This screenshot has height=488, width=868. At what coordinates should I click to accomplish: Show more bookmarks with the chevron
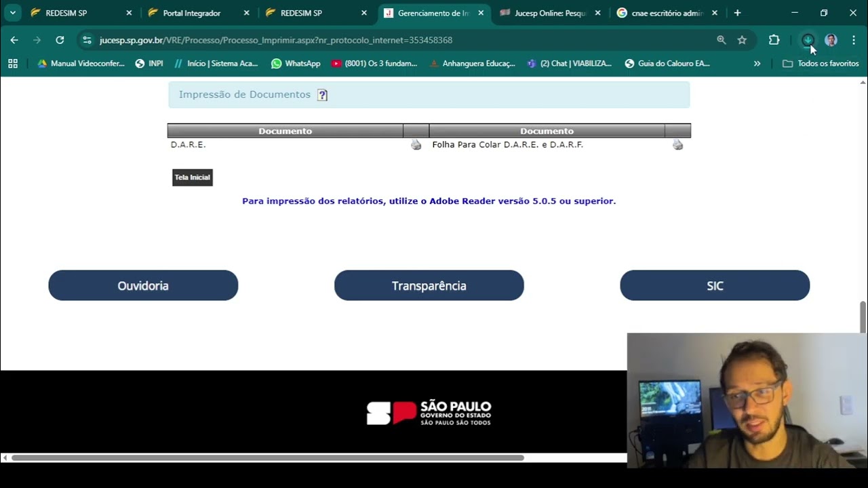click(x=757, y=64)
